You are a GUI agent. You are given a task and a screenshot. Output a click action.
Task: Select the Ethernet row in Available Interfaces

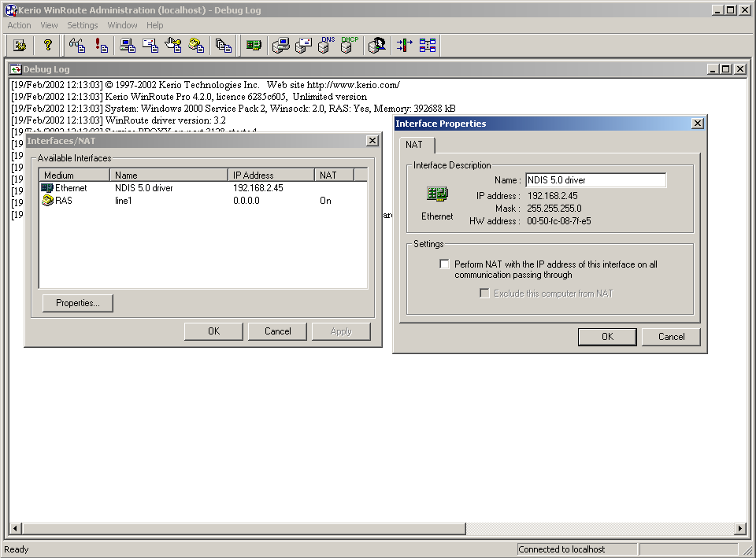click(x=202, y=188)
